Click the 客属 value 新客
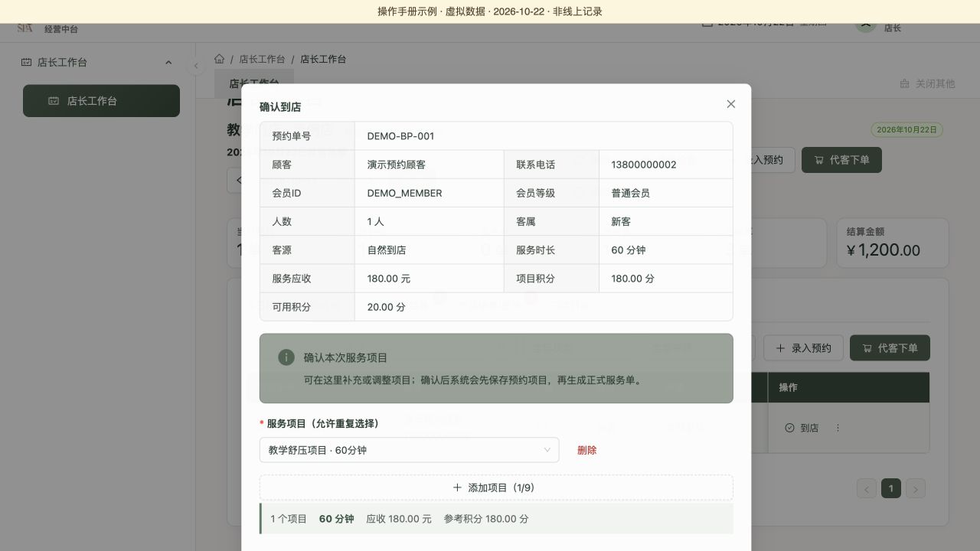The height and width of the screenshot is (551, 980). point(621,221)
